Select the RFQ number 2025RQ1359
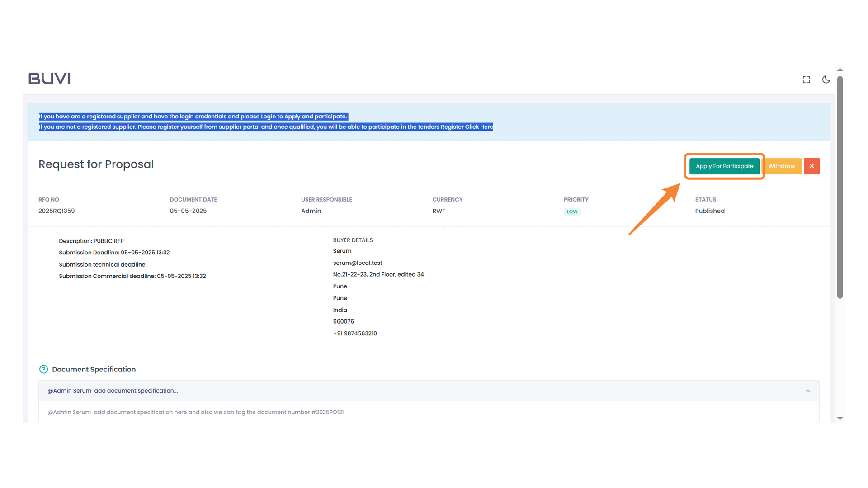 (x=57, y=211)
